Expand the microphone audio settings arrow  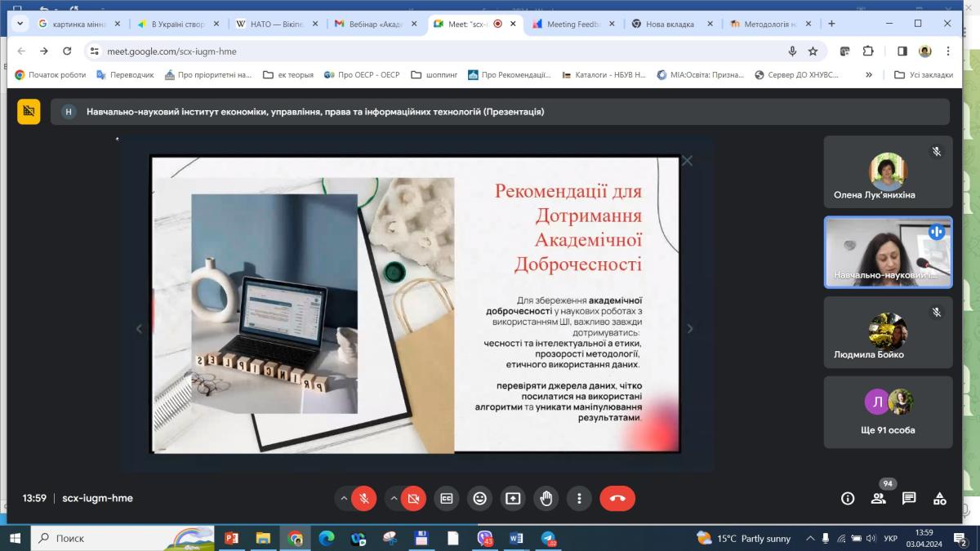pyautogui.click(x=344, y=498)
